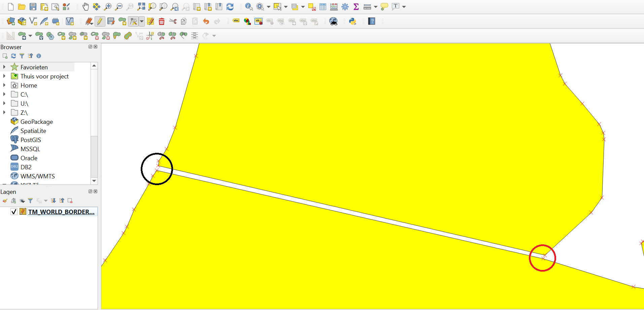The image size is (644, 310).
Task: Filter the Lagen legend funnel icon
Action: pyautogui.click(x=30, y=201)
